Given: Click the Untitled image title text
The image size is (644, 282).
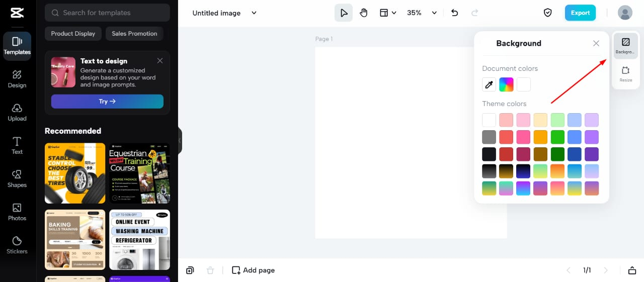Looking at the screenshot, I should [216, 13].
